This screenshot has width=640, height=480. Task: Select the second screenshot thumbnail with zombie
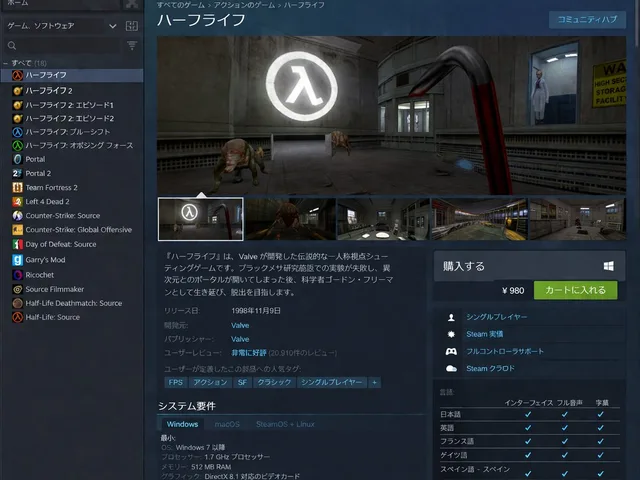click(x=290, y=219)
